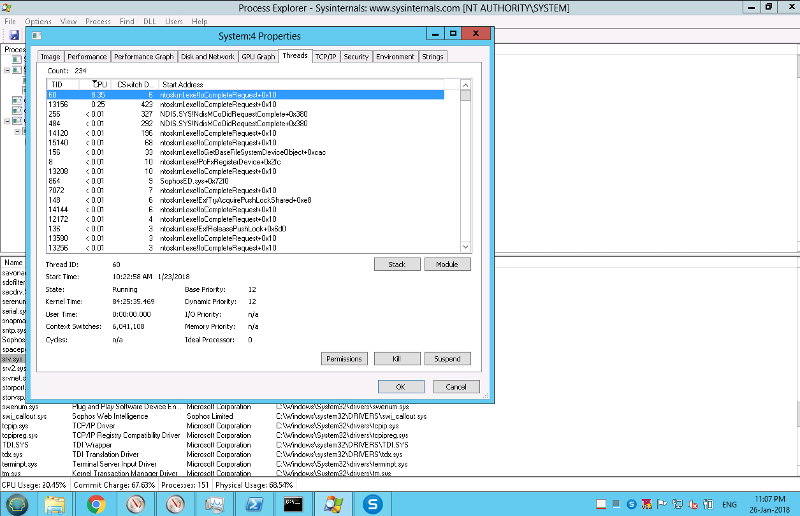The image size is (800, 516).
Task: Select thread row with TID 484
Action: click(245, 124)
